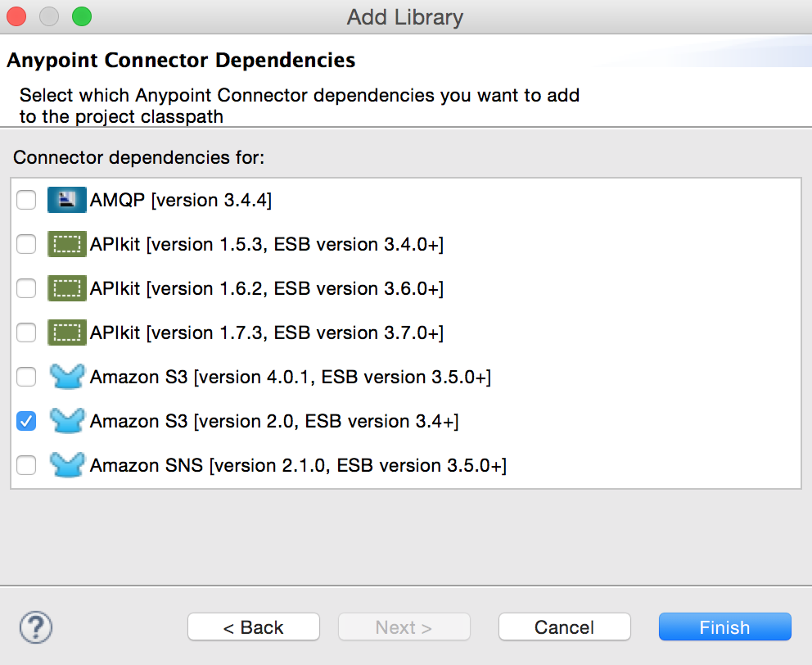Image resolution: width=812 pixels, height=665 pixels.
Task: Check the APIkit version 1.5.3 dependency
Action: click(25, 243)
